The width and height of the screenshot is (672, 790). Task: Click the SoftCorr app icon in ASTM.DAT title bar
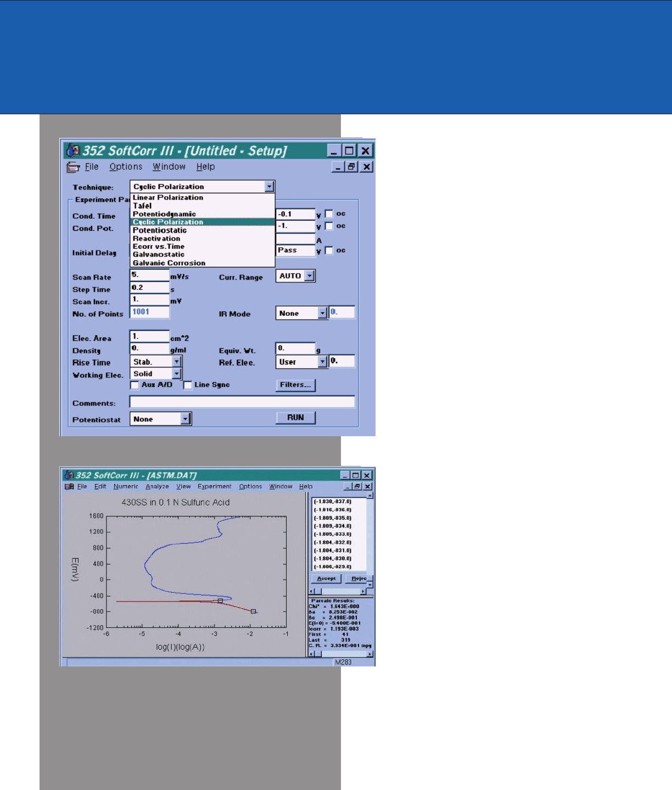[x=69, y=475]
